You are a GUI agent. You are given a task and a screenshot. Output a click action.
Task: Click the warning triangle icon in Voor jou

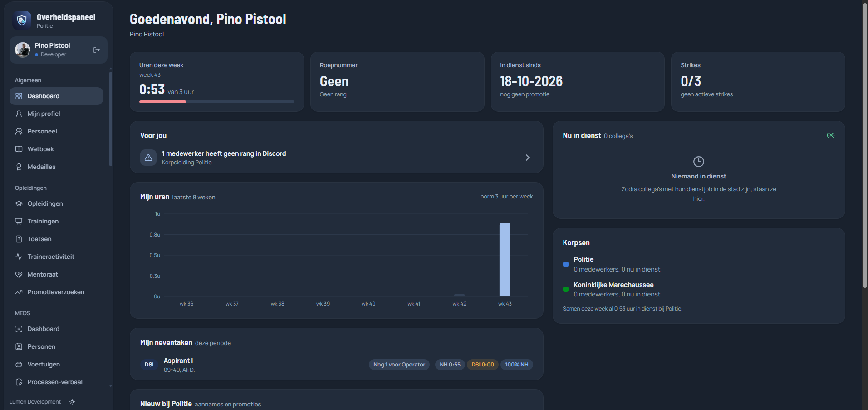[148, 158]
